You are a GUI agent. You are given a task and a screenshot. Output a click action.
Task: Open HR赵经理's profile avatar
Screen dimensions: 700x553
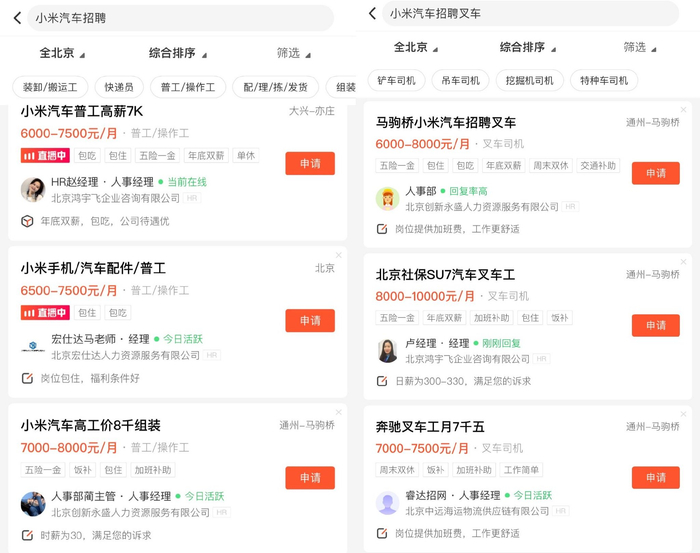[33, 189]
